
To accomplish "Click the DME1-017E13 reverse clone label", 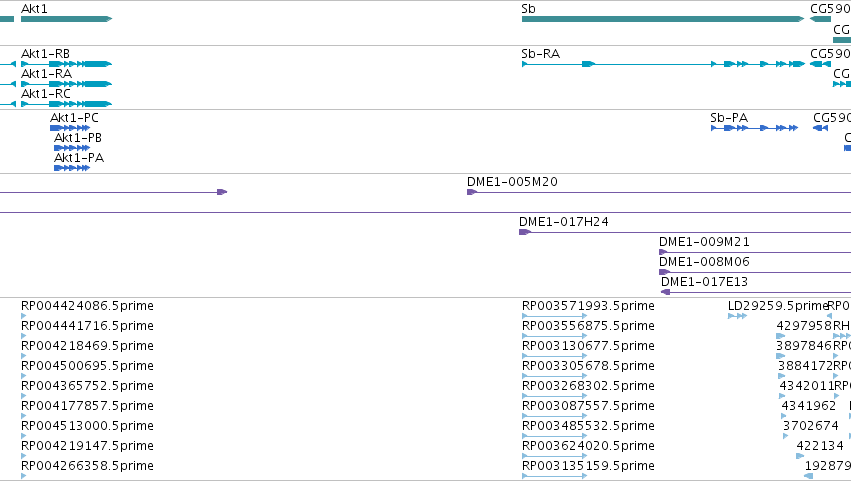I will point(704,282).
